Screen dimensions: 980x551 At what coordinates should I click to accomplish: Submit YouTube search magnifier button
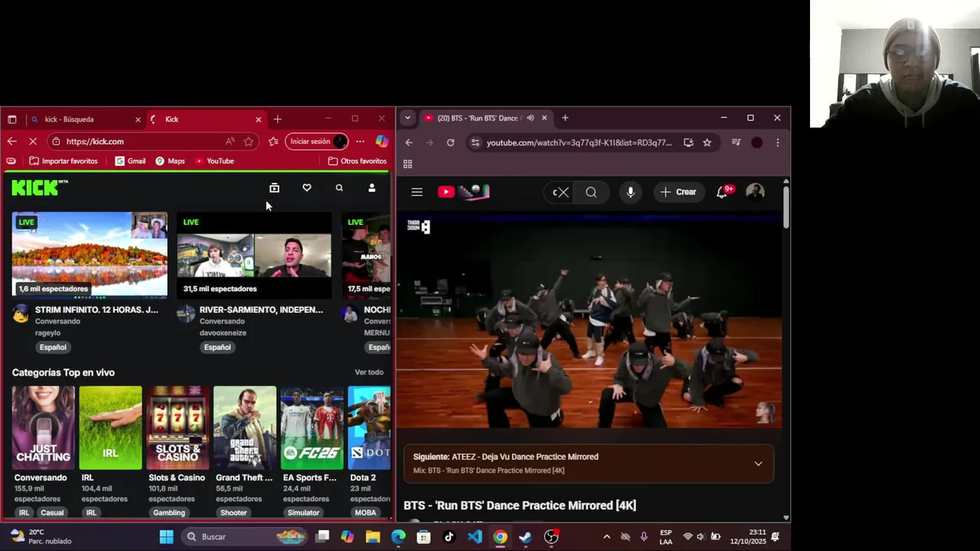(591, 192)
